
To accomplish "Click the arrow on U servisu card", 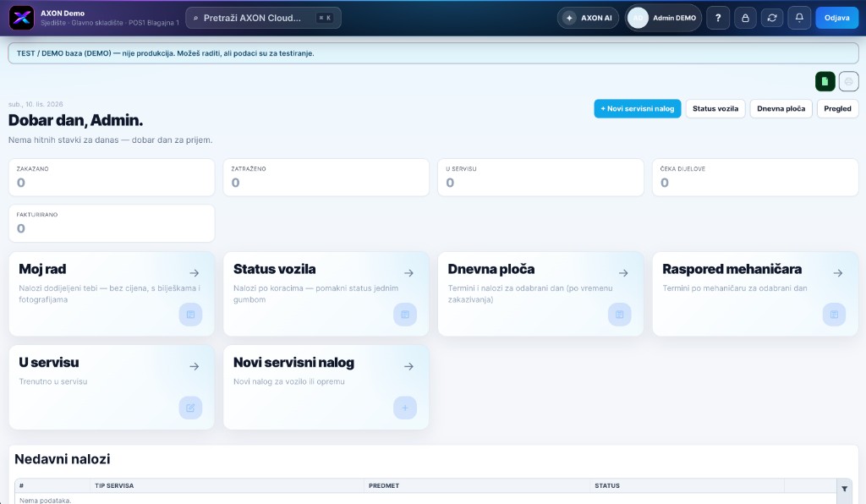I will pos(195,366).
